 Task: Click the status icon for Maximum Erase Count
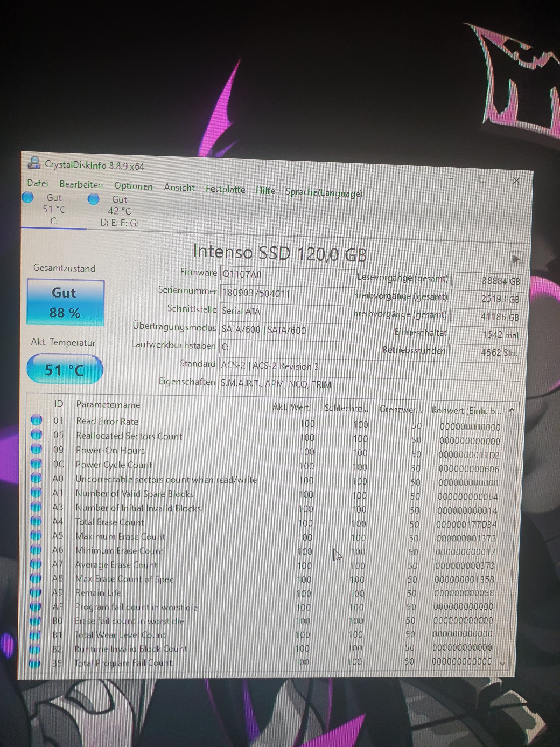pos(36,535)
